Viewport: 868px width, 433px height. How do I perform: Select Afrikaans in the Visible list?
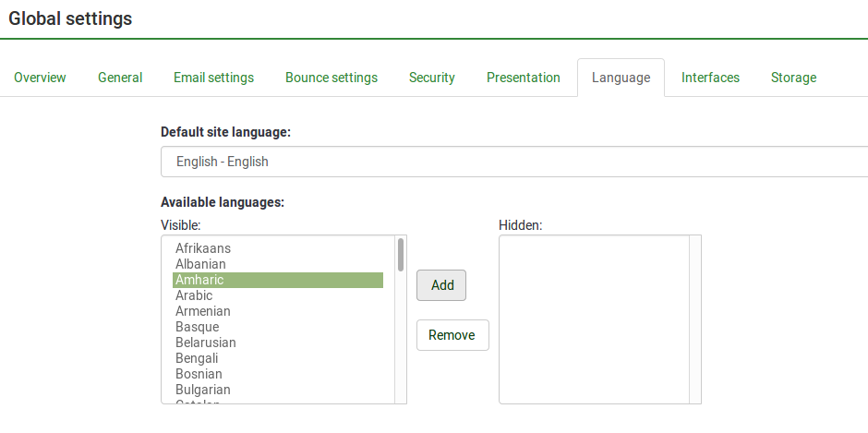[203, 248]
